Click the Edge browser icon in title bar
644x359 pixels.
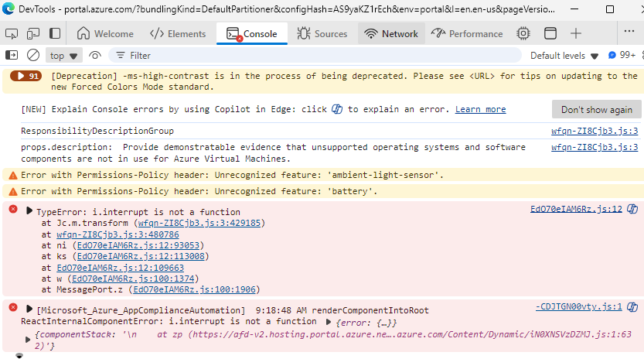click(9, 9)
